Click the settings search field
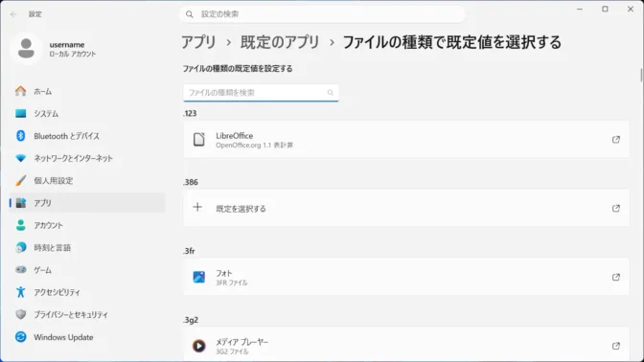The height and width of the screenshot is (362, 644). [322, 14]
